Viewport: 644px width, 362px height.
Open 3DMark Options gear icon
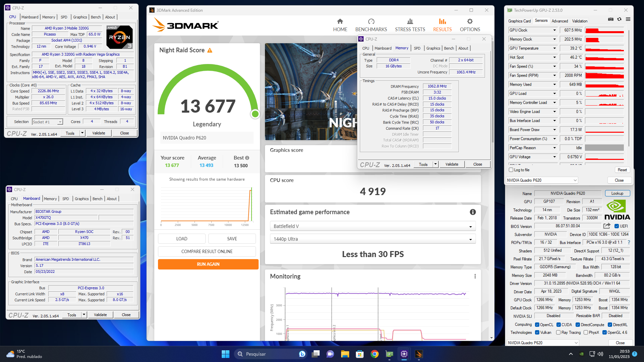pyautogui.click(x=470, y=21)
